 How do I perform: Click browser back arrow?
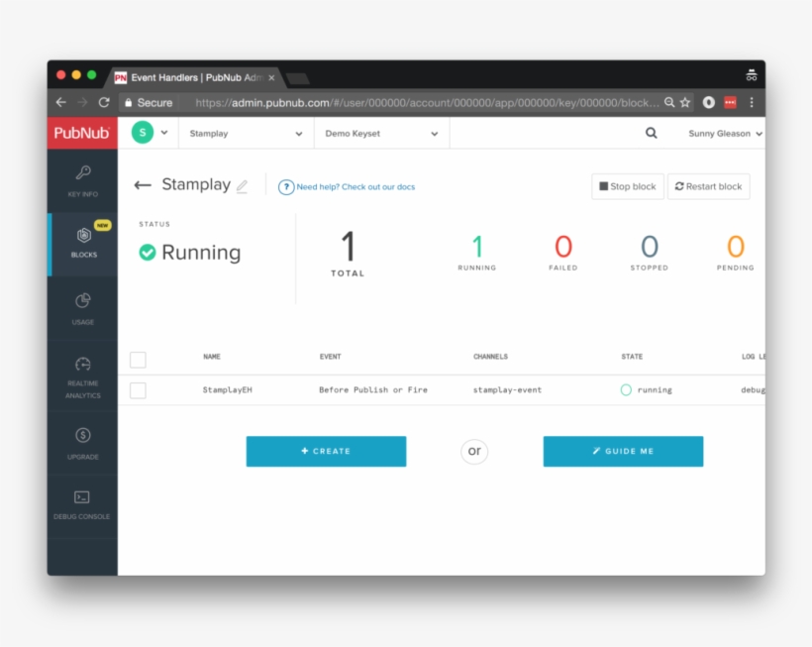click(x=61, y=103)
